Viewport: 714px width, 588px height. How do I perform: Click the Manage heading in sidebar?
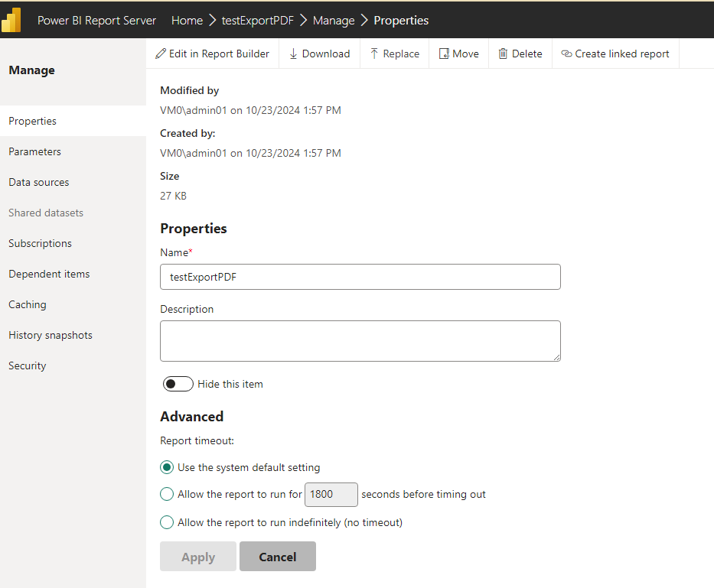tap(32, 70)
